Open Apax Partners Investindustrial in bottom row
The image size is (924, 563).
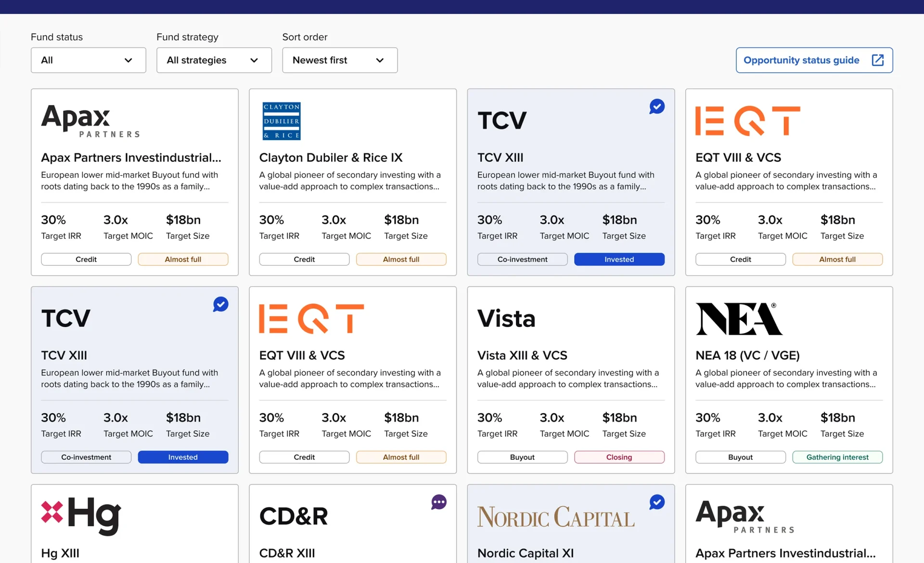[785, 553]
